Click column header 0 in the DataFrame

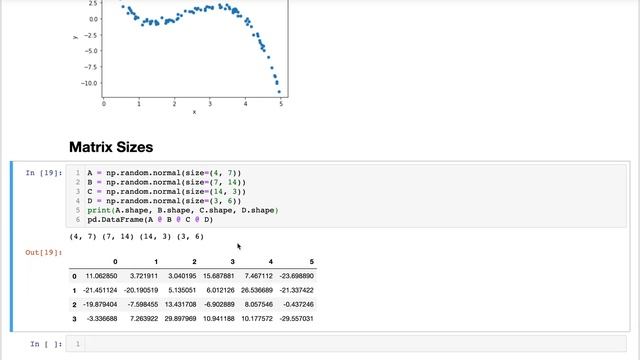[x=115, y=262]
